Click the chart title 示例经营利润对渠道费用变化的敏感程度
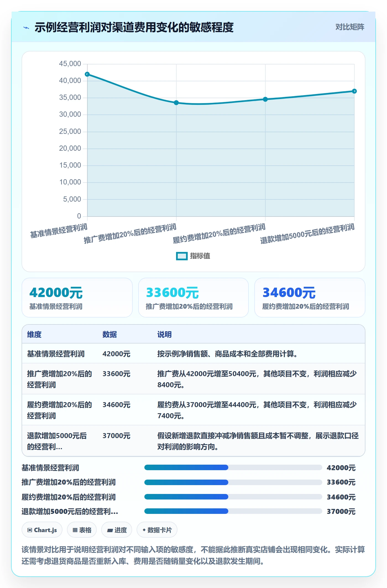387x588 pixels. pos(134,27)
